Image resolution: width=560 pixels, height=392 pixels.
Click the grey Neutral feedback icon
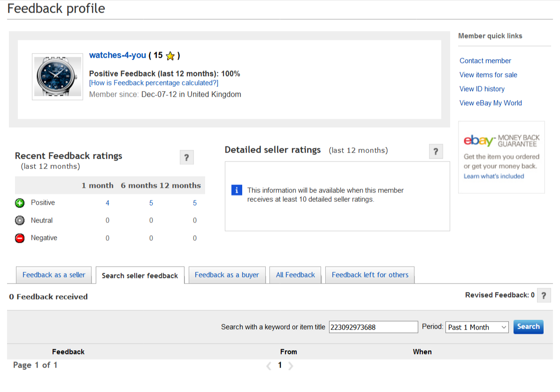20,221
